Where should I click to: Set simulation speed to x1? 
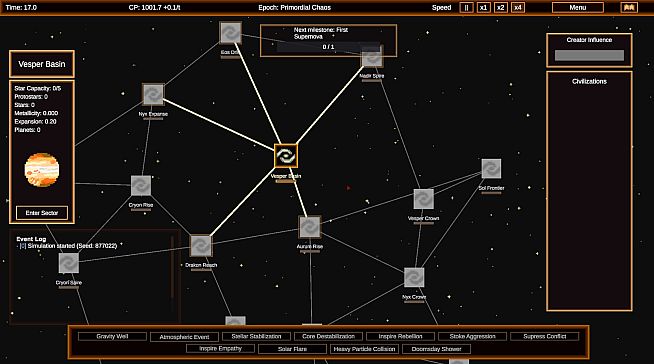[x=483, y=8]
